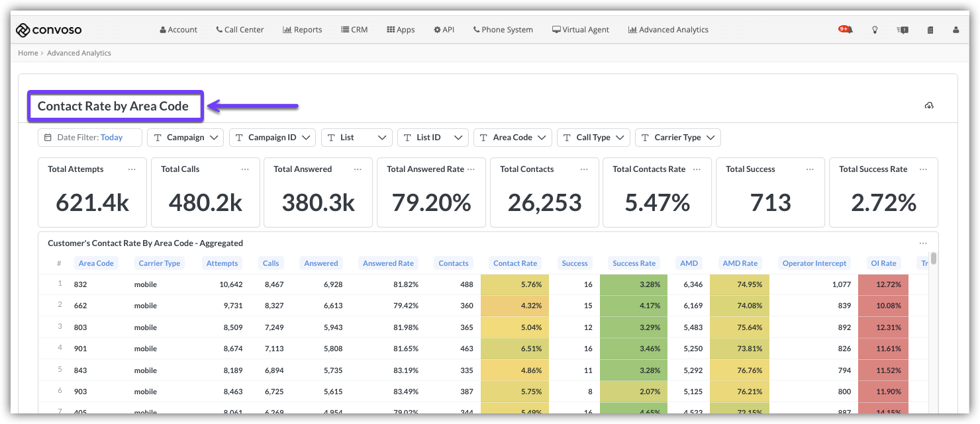Expand the Call Type filter dropdown
Viewport: 980px width, 424px height.
pos(593,138)
